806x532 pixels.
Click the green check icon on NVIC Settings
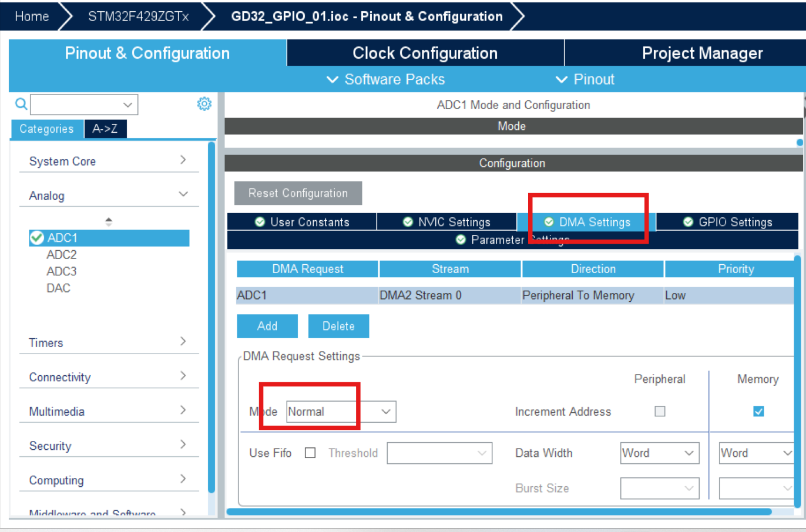coord(408,222)
